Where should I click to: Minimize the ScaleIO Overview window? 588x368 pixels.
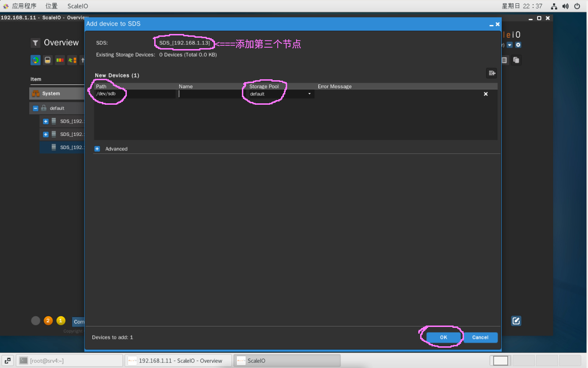coord(531,18)
